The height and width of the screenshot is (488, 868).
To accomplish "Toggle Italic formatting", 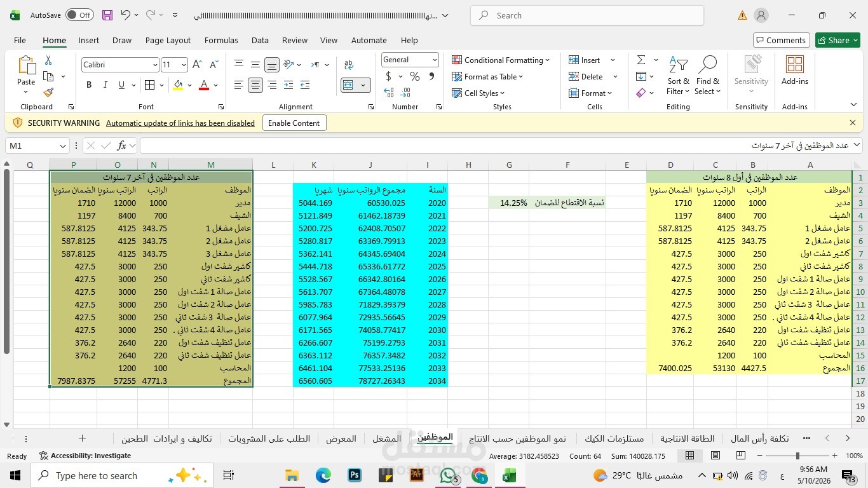I will click(x=105, y=85).
